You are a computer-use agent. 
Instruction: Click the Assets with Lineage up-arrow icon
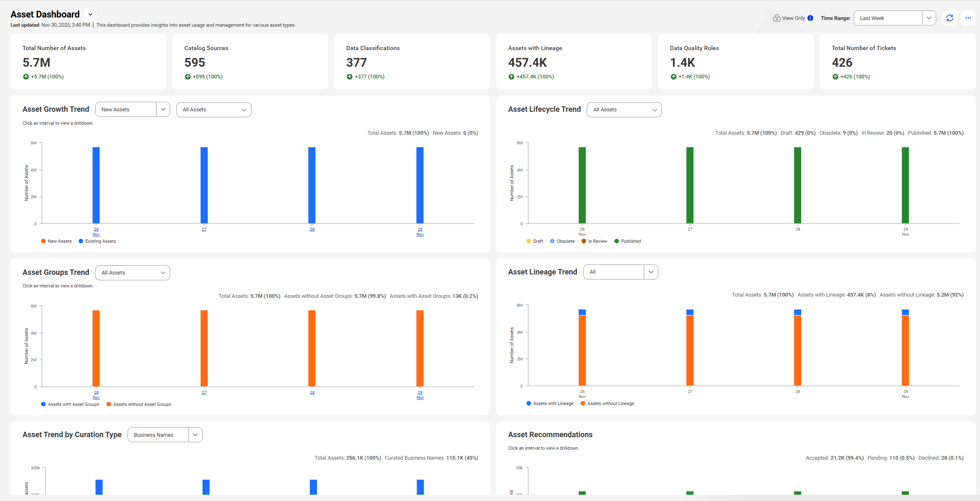point(511,77)
